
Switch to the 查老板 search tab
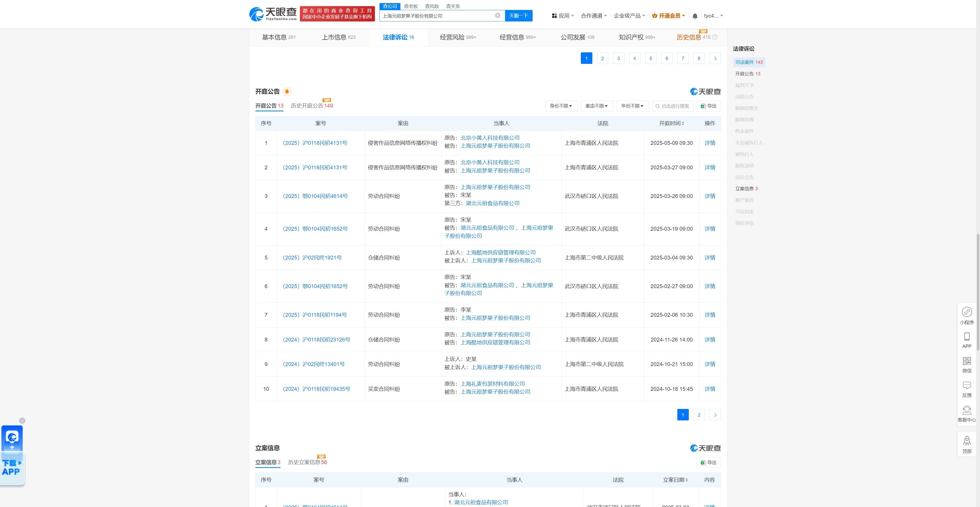pyautogui.click(x=410, y=6)
